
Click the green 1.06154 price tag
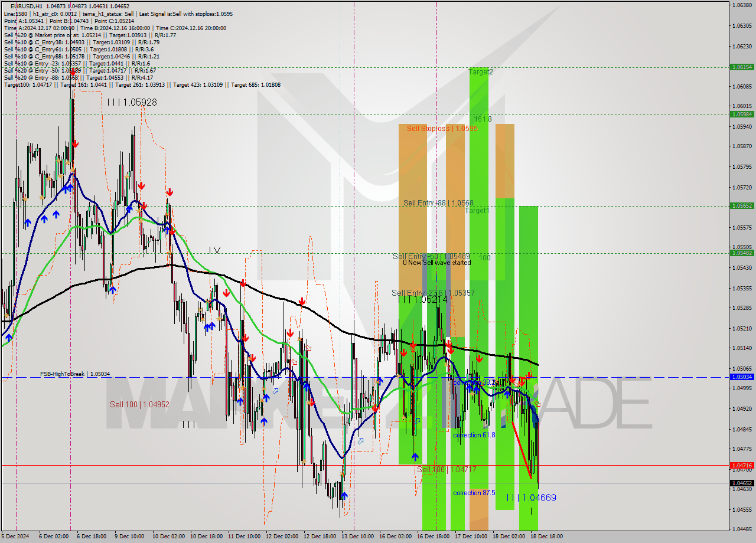click(x=742, y=67)
